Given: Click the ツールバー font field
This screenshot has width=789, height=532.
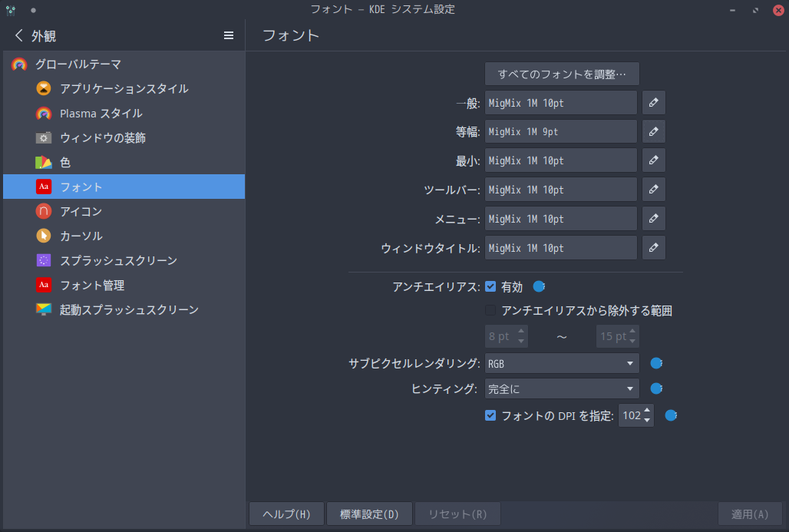Looking at the screenshot, I should coord(560,190).
